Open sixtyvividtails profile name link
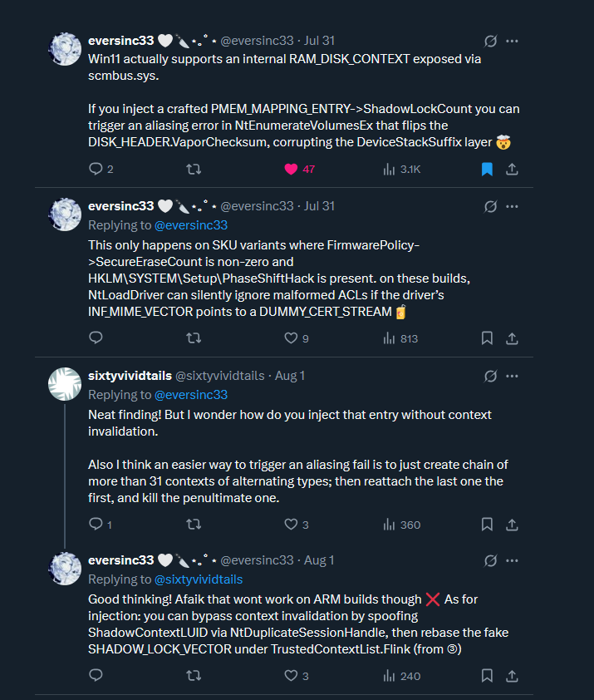The width and height of the screenshot is (594, 700). (128, 376)
